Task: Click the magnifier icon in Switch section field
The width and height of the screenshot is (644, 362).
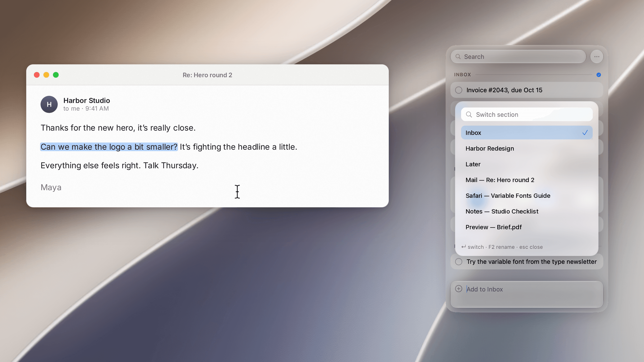Action: tap(469, 115)
